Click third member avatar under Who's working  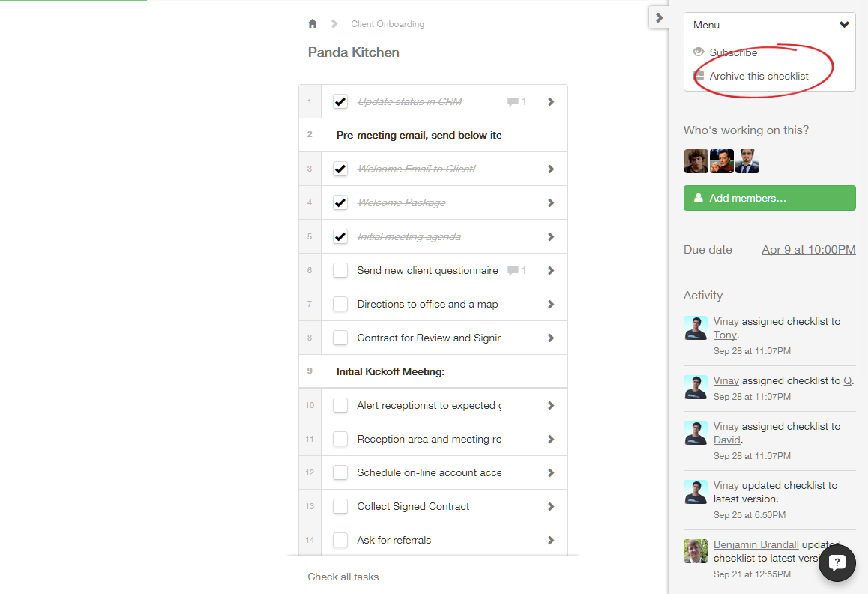pos(747,161)
